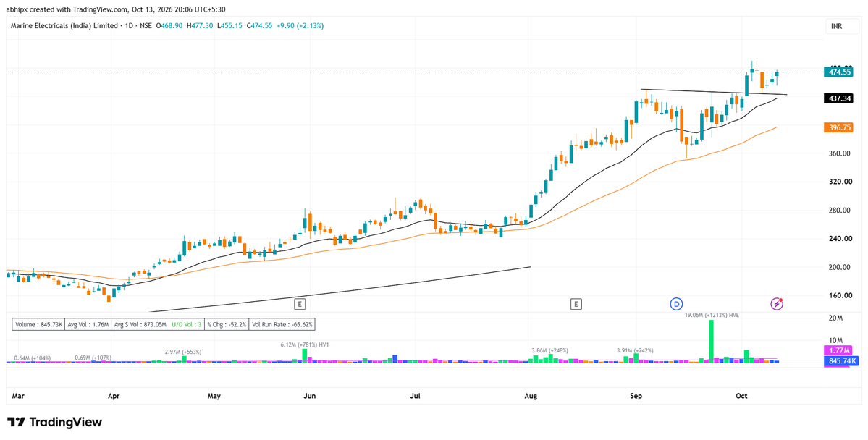
Task: Click the C474.55 close value
Action: (x=259, y=25)
